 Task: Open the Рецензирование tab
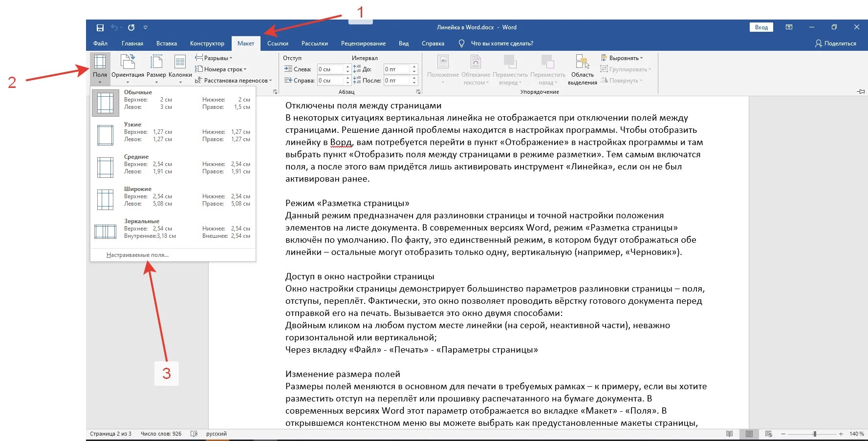point(363,43)
